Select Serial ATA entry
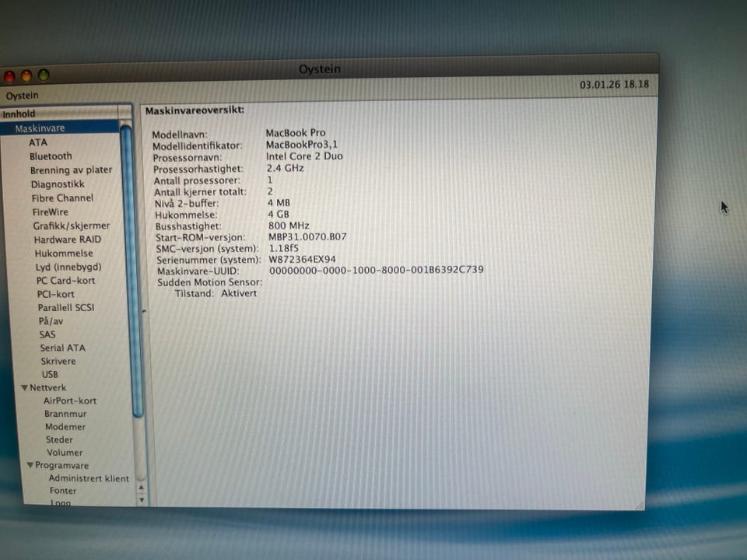 coord(62,348)
